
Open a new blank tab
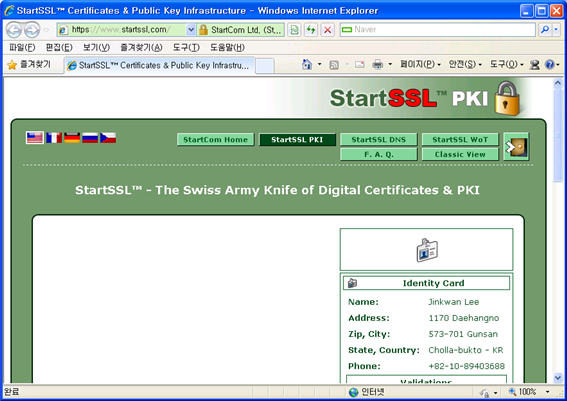click(x=265, y=66)
